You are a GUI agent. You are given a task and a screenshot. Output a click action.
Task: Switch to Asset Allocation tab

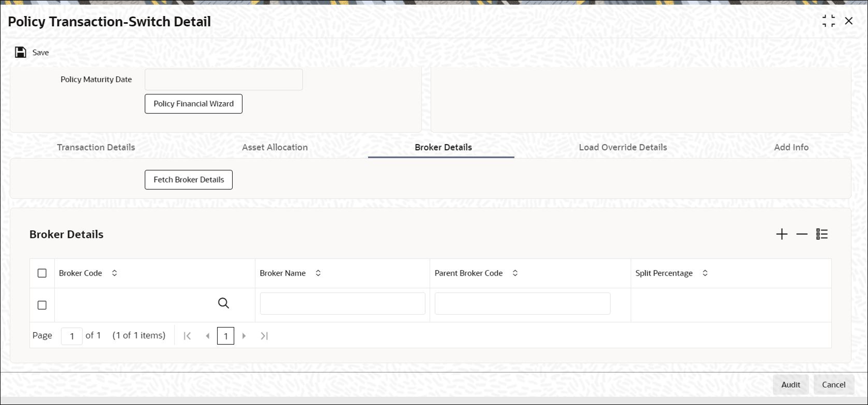point(275,148)
